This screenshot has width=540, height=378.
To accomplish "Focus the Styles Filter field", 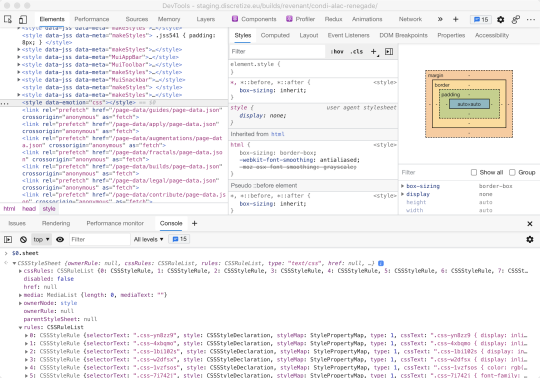I will (x=277, y=52).
